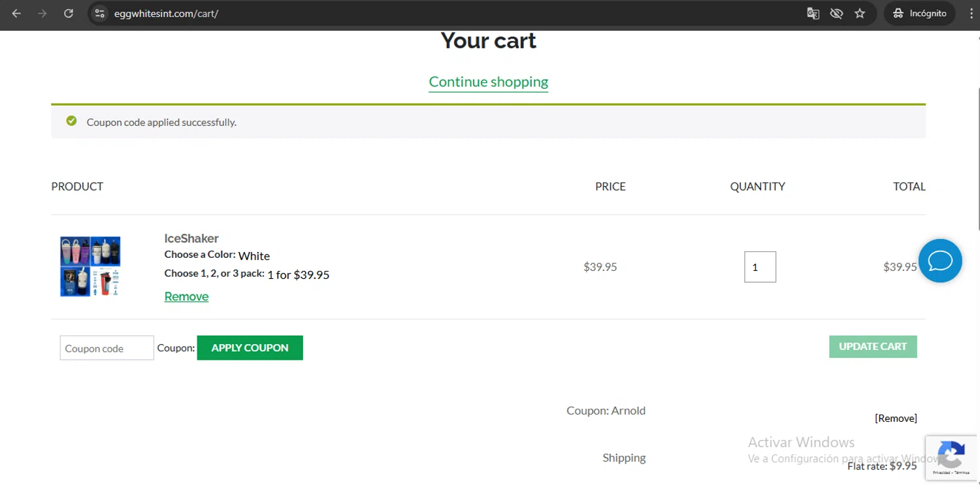The image size is (980, 489).
Task: Click the reCAPTCHA badge
Action: pos(951,457)
